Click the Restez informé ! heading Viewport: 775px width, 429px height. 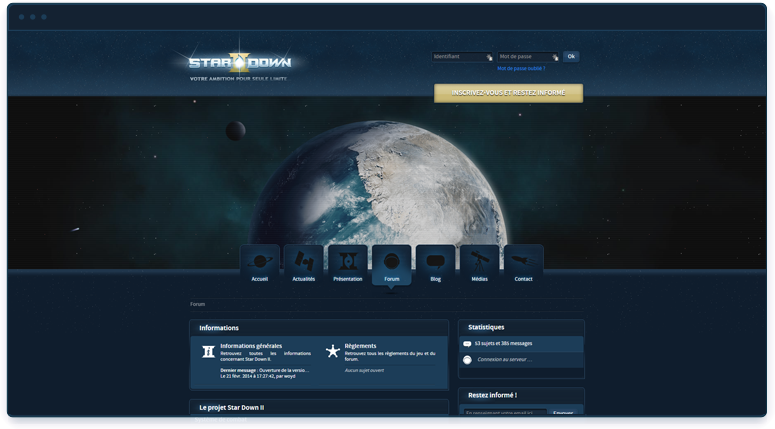492,395
